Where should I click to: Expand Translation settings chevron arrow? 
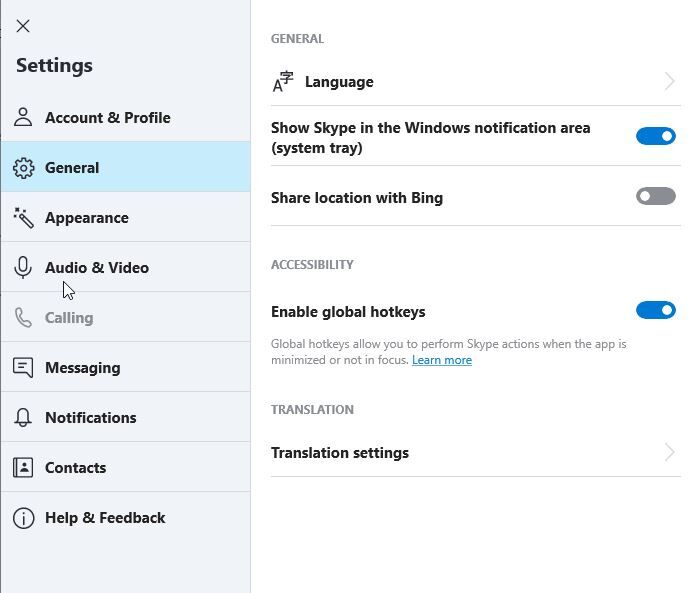coord(670,452)
